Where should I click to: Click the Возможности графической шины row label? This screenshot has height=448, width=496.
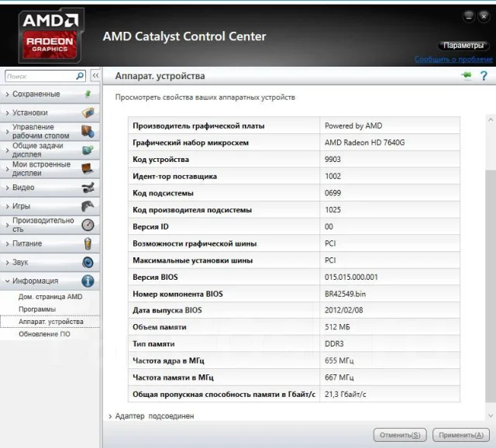pyautogui.click(x=195, y=243)
